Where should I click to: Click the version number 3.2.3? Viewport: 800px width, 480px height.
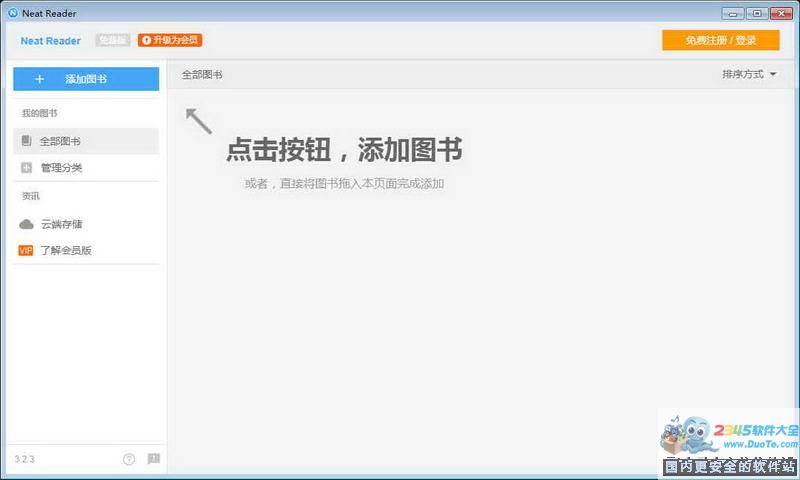click(x=24, y=459)
